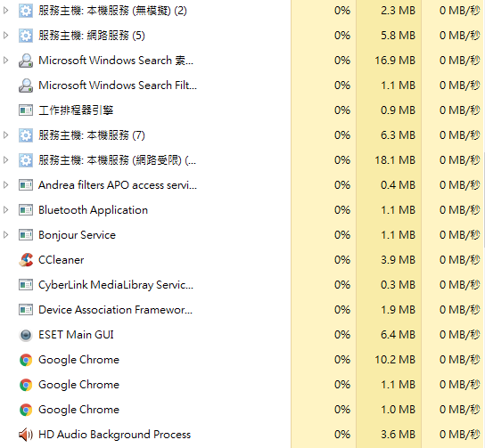The width and height of the screenshot is (485, 448).
Task: Select Device Association Framewor... name
Action: 115,310
